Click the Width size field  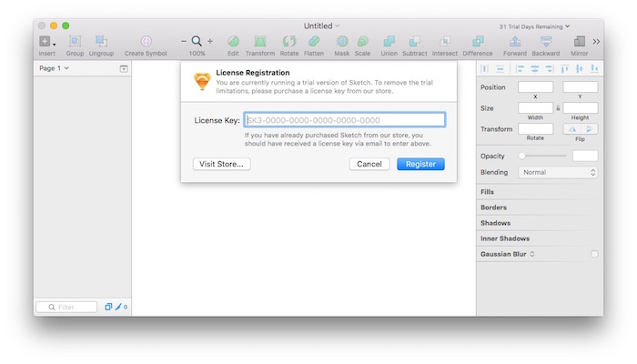coord(535,107)
